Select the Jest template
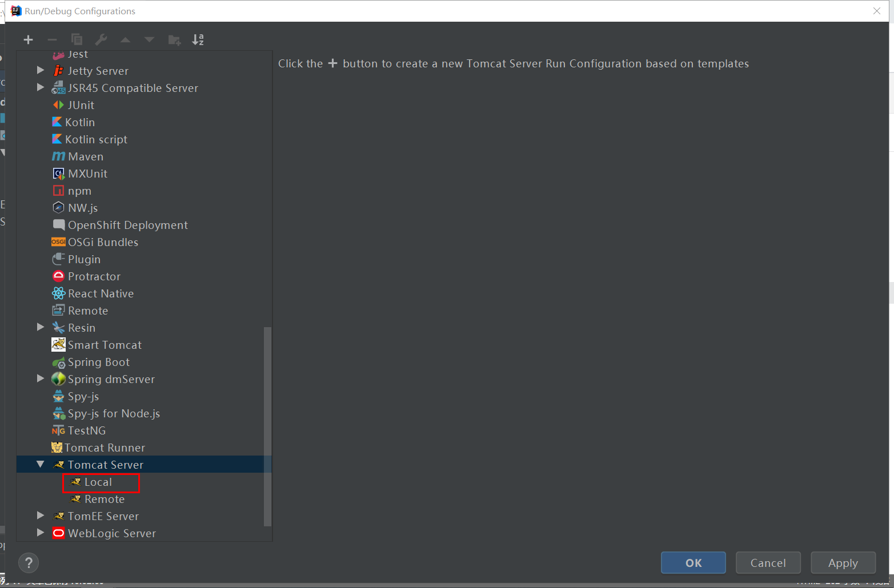 pyautogui.click(x=78, y=54)
